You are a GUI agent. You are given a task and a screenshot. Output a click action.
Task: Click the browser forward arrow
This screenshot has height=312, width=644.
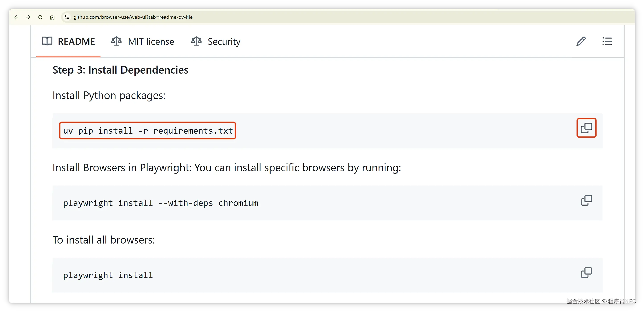(28, 17)
